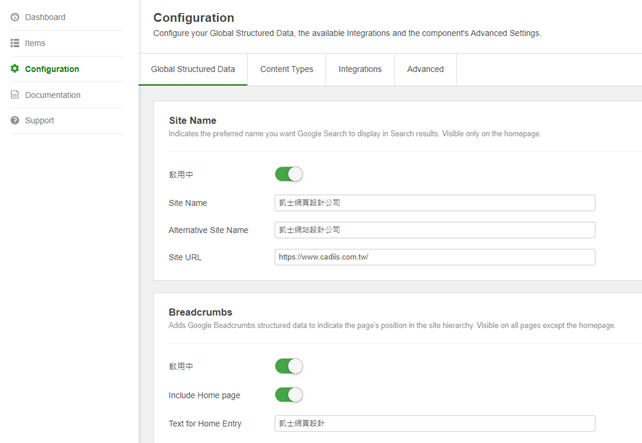Open the Dashboard sidebar link
Image resolution: width=642 pixels, height=443 pixels.
pos(45,17)
